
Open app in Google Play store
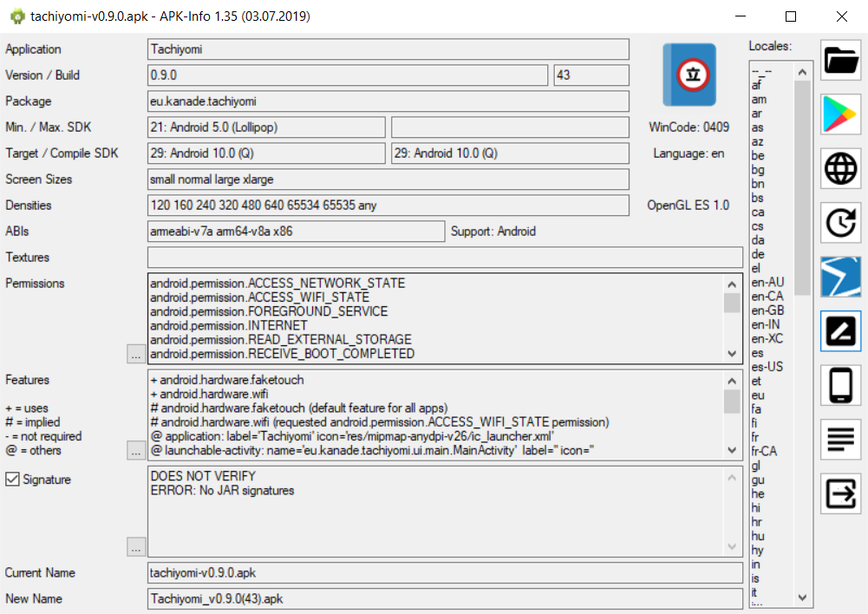coord(840,114)
